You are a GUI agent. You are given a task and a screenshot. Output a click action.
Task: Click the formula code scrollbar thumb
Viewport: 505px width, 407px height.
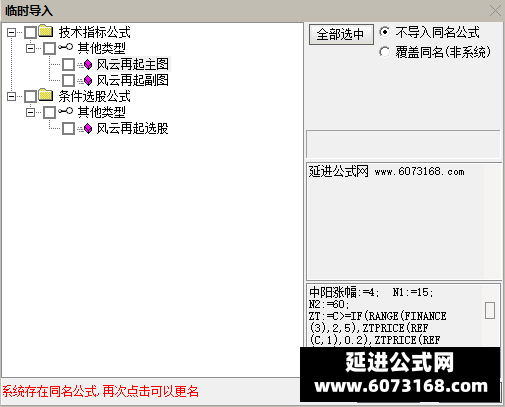490,310
